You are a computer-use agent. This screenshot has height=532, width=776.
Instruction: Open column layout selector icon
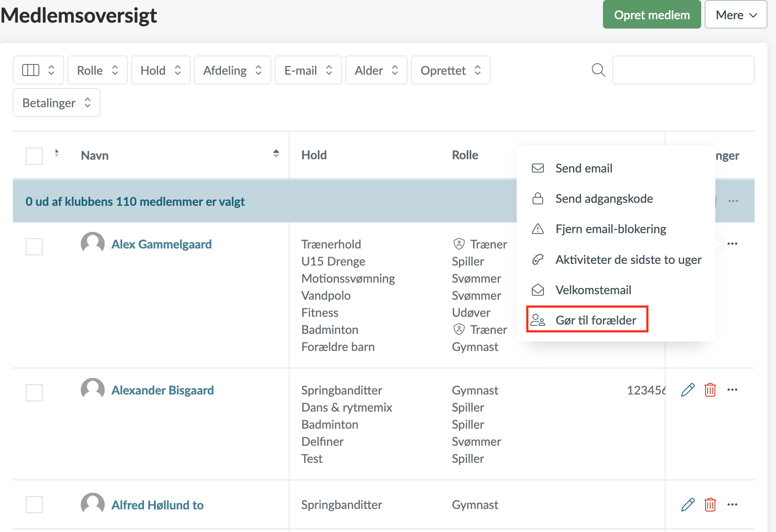[38, 70]
